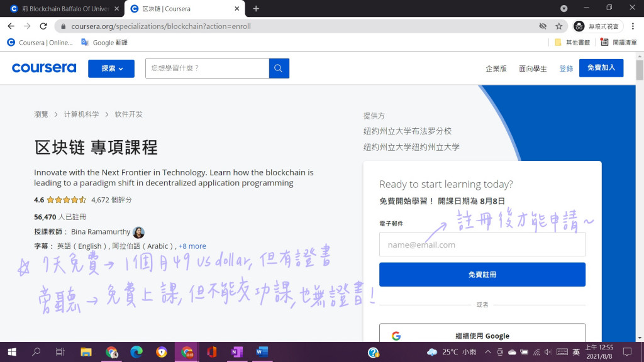Screen dimensions: 644x362
Task: Open the 面向學生 link
Action: click(533, 69)
